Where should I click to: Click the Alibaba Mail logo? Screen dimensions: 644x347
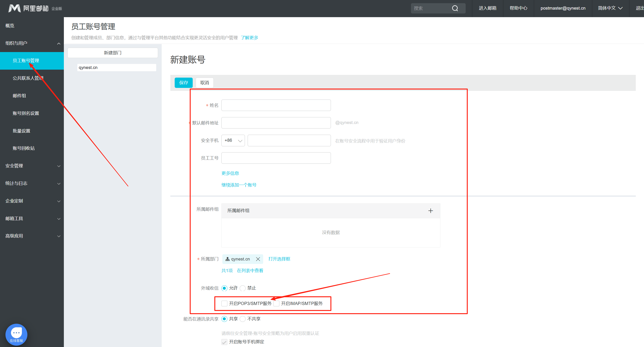(x=35, y=8)
